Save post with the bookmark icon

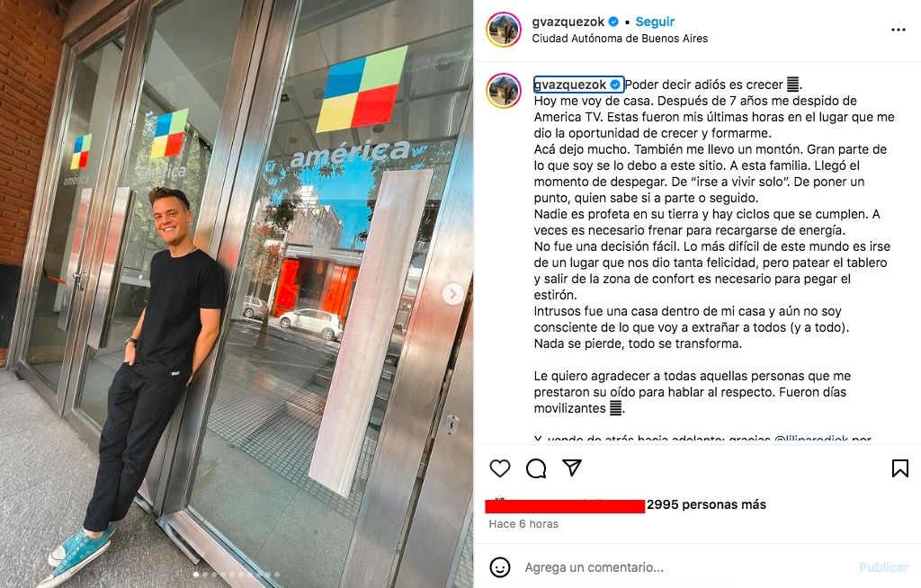tap(899, 468)
